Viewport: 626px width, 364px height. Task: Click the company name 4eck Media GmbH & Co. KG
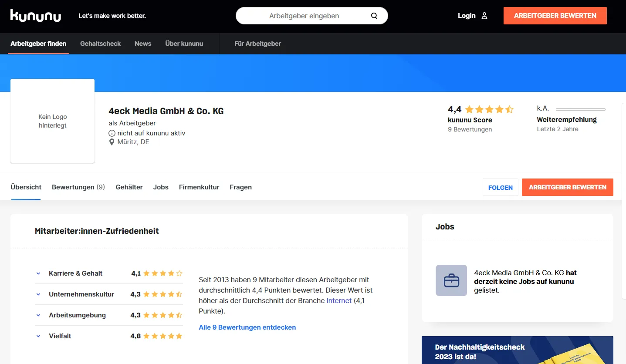coord(166,111)
